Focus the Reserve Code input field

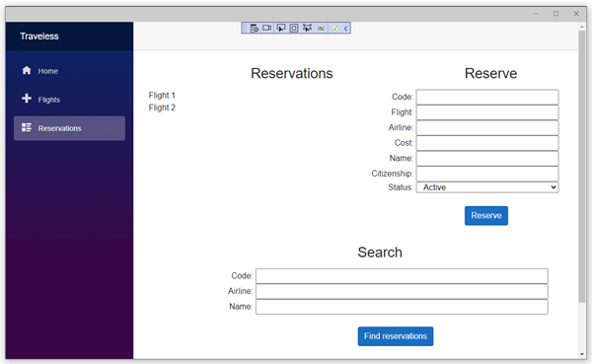click(x=487, y=97)
